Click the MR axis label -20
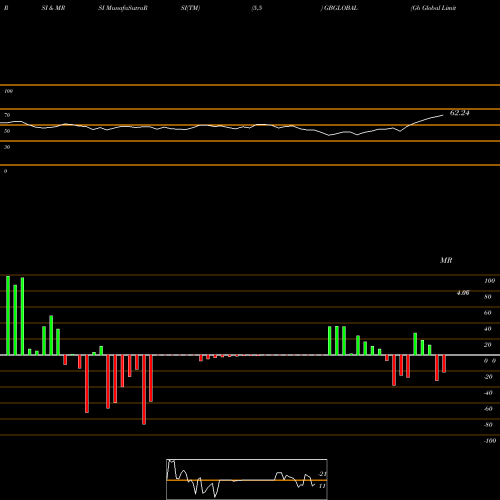The image size is (500, 500). point(488,377)
